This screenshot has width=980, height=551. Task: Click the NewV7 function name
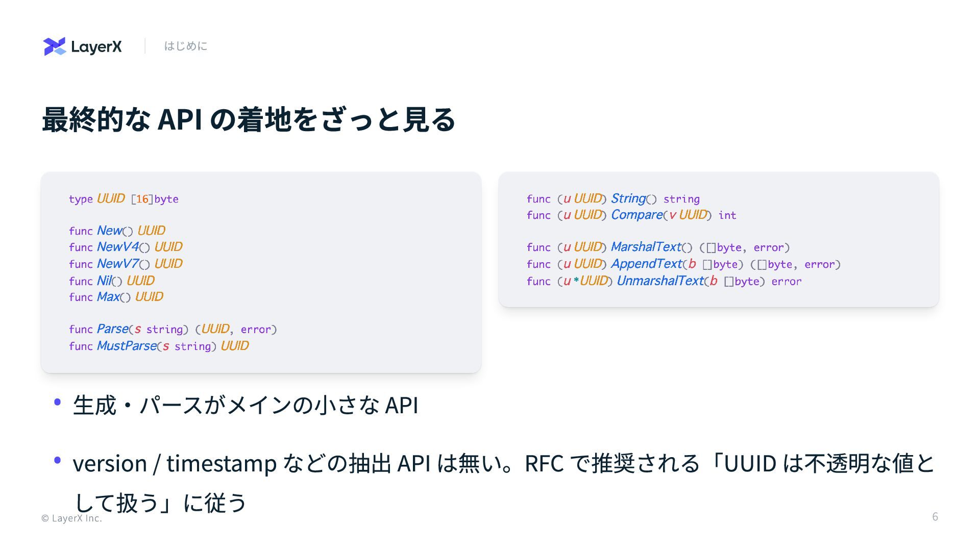[118, 264]
